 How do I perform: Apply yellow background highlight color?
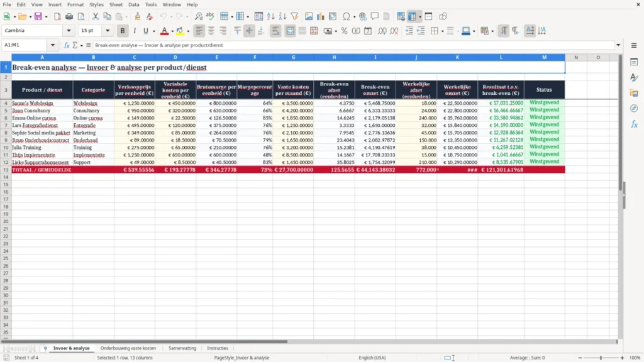[180, 31]
